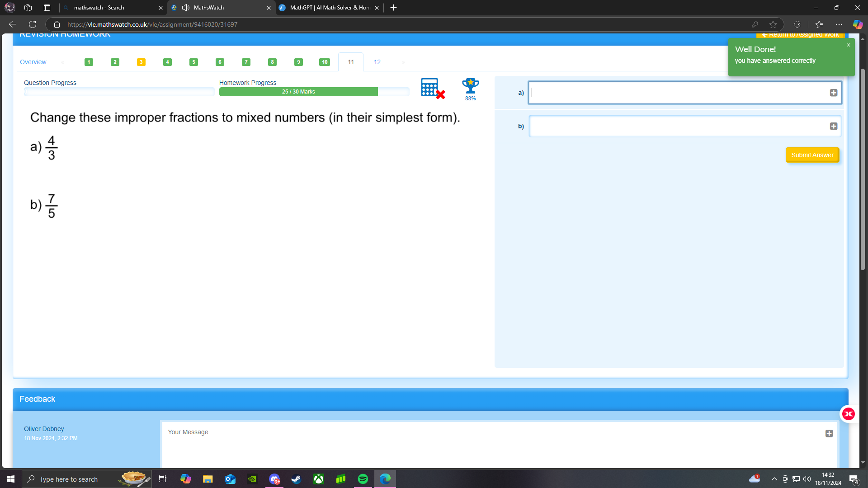
Task: Reload the page with the refresh icon
Action: pos(33,24)
